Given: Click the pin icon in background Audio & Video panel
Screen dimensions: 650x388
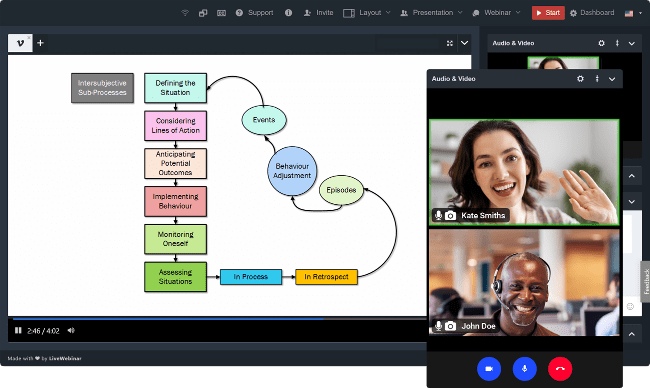Looking at the screenshot, I should point(617,43).
